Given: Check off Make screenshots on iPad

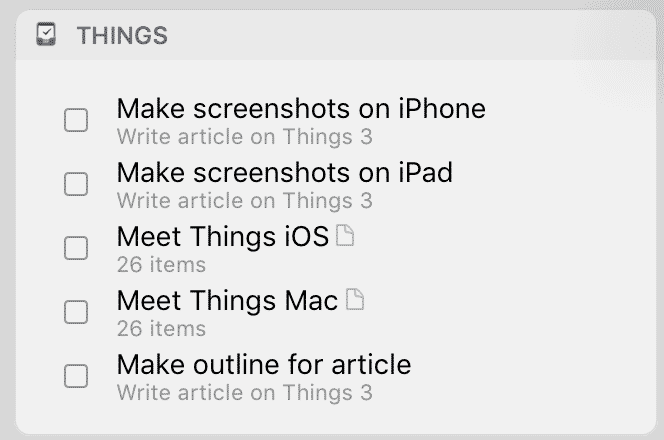Looking at the screenshot, I should click(76, 184).
